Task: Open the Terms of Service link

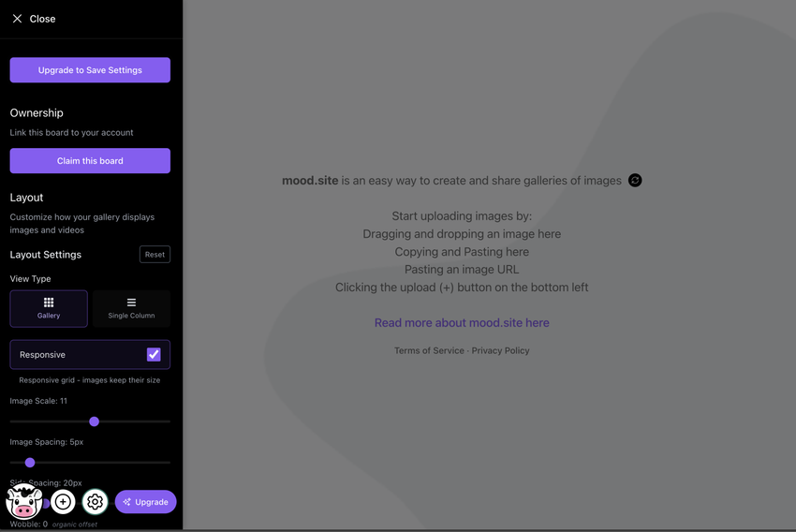Action: (429, 351)
